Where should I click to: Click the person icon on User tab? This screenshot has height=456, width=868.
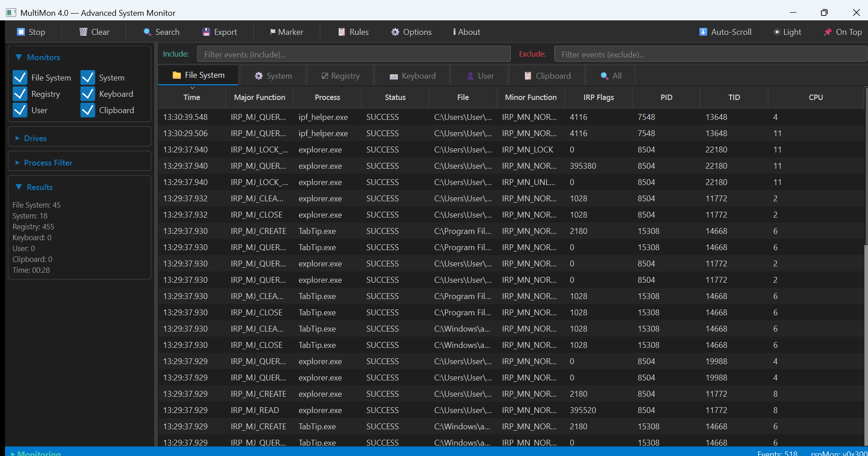pos(470,76)
